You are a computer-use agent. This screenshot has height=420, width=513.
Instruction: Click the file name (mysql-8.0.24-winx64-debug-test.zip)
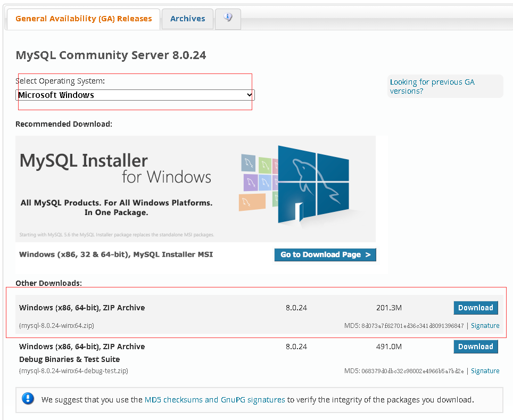point(73,371)
